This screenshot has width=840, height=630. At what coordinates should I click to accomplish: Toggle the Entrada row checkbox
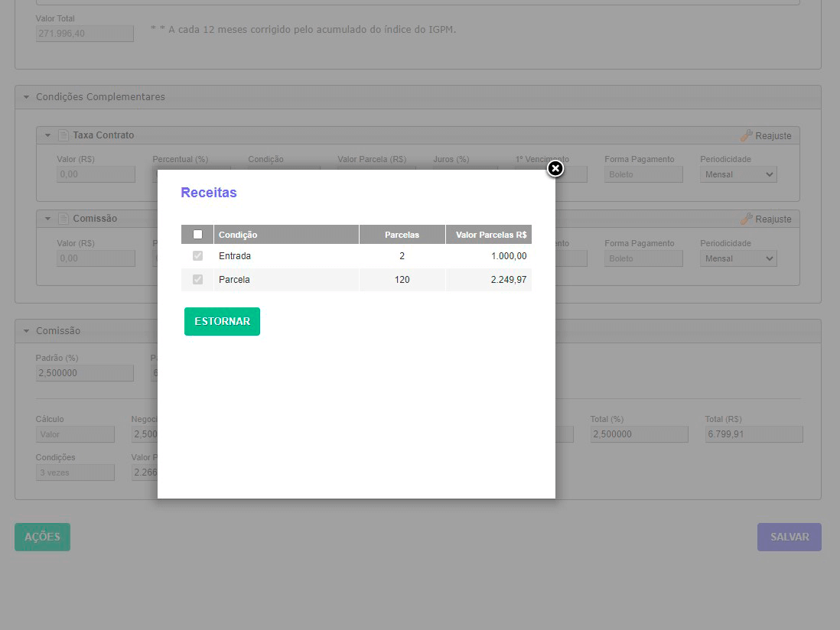(x=197, y=256)
